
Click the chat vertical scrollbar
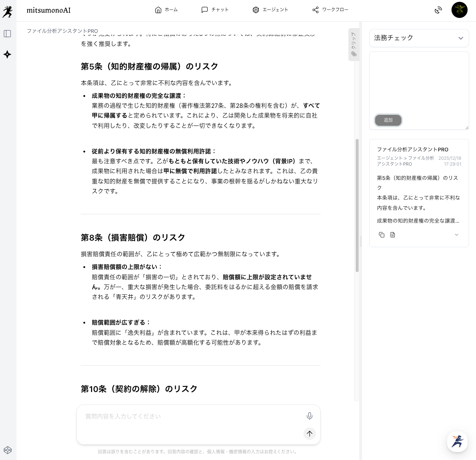[357, 205]
